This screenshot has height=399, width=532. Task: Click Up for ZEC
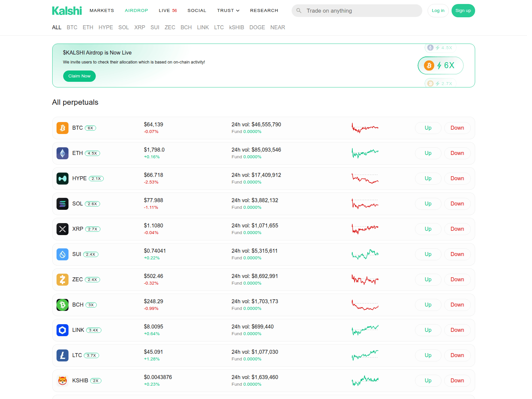(428, 280)
